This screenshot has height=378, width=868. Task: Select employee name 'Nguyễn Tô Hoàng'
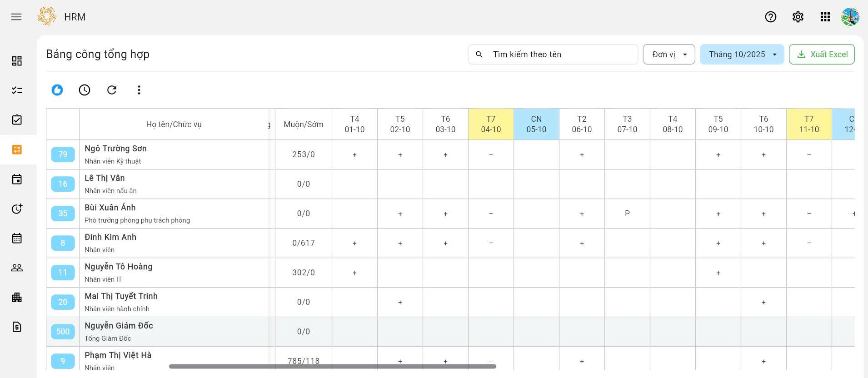click(x=119, y=267)
